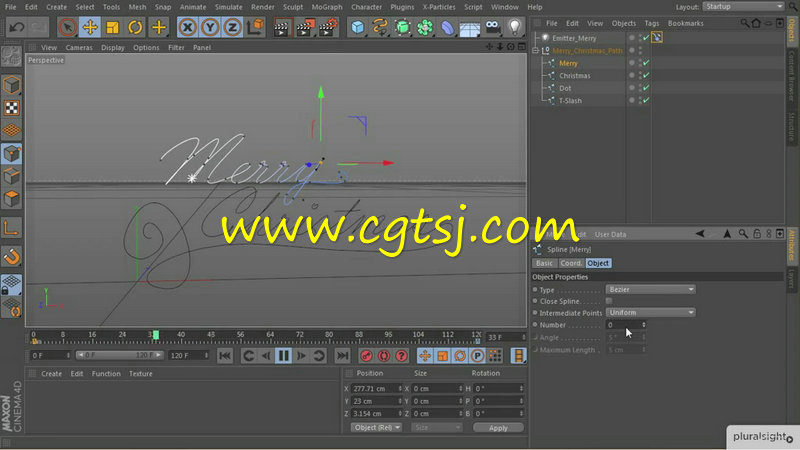Click the Apply button
Screen dimensions: 800x450
498,428
